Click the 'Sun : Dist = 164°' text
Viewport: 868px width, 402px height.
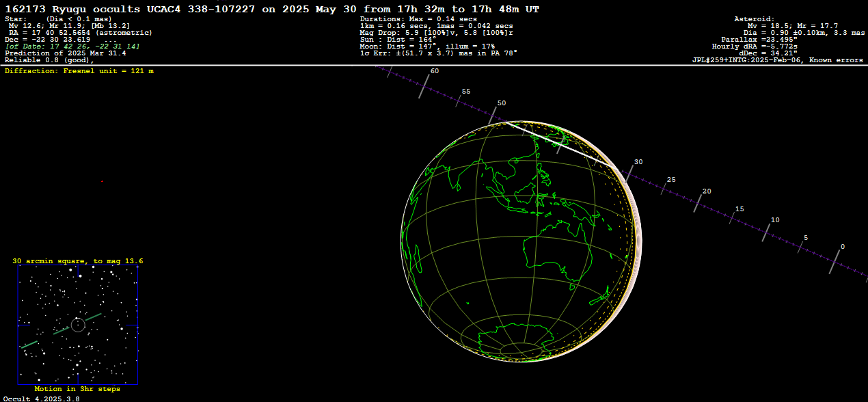click(x=398, y=40)
